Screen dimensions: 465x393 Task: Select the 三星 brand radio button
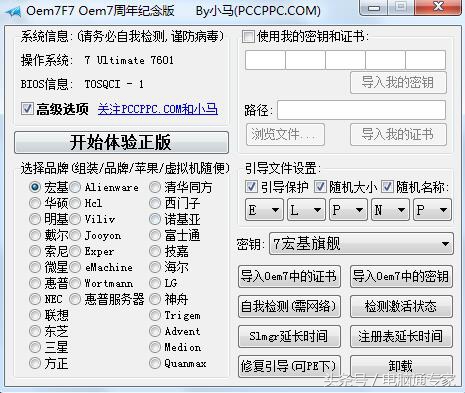click(35, 347)
